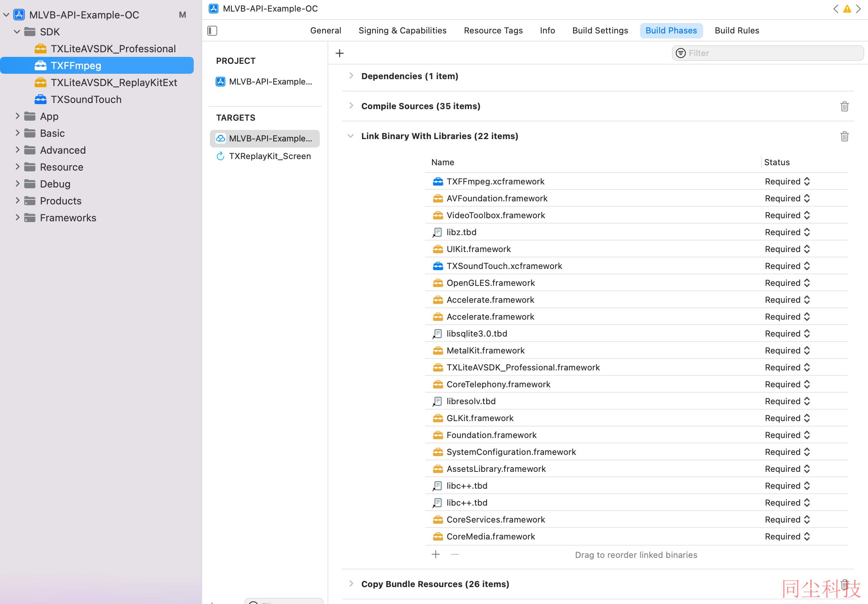This screenshot has height=604, width=868.
Task: Select the Build Phases tab
Action: (671, 31)
